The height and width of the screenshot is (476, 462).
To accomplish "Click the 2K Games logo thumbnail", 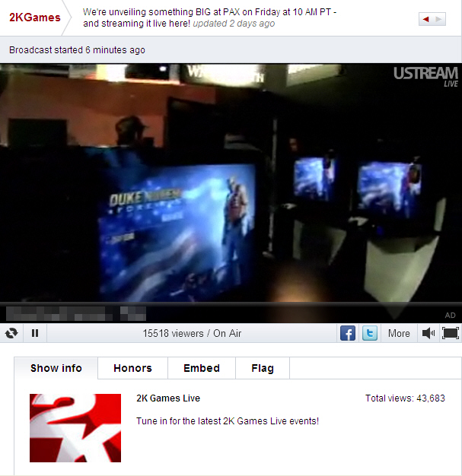I will (x=75, y=428).
